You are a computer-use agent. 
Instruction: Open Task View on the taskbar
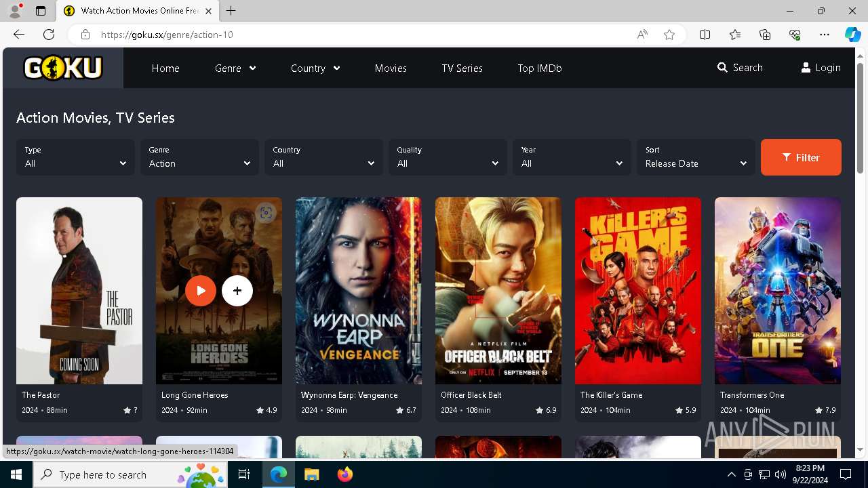[x=244, y=474]
